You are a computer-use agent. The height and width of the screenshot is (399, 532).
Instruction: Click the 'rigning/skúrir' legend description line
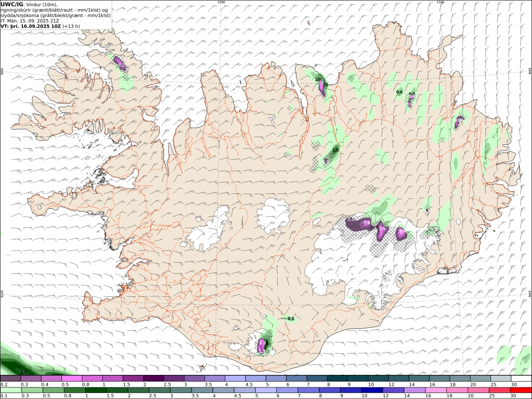(54, 10)
